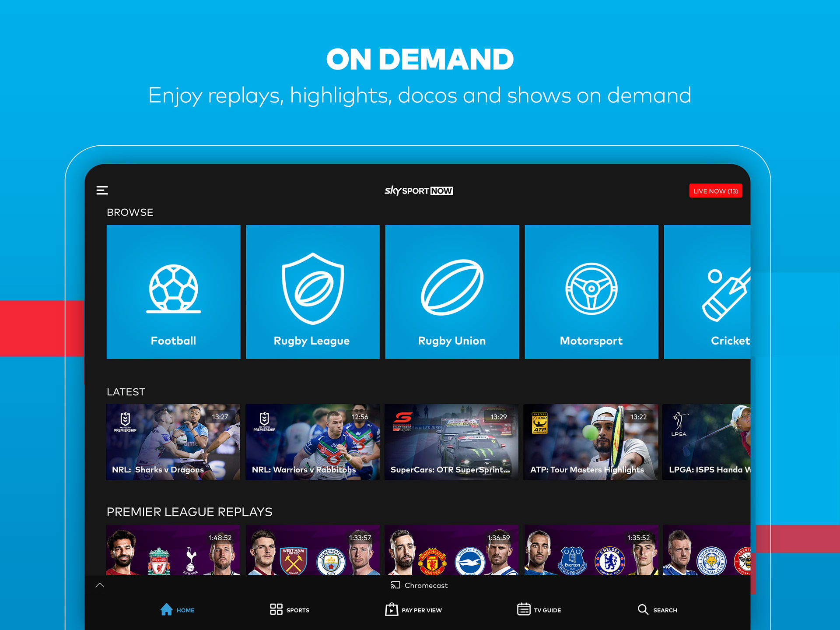Click the PREMIER LEAGUE REPLAYS heading
Image resolution: width=840 pixels, height=630 pixels.
[x=189, y=512]
